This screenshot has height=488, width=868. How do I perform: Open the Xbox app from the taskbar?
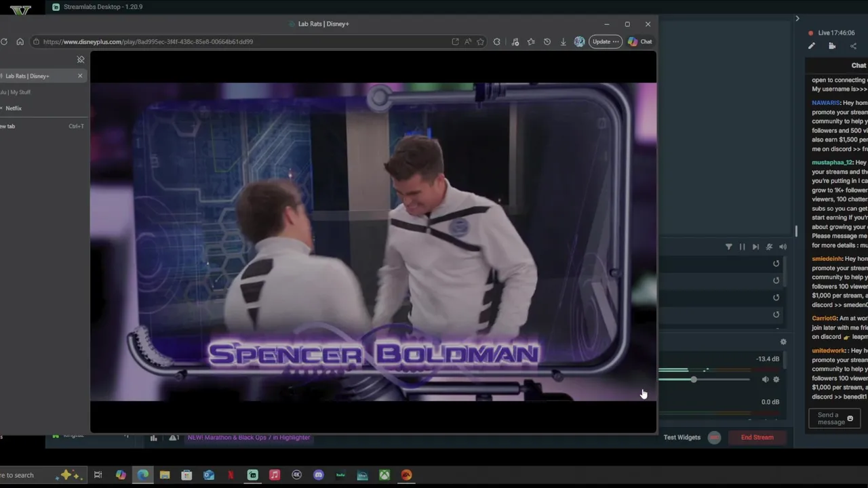point(384,475)
